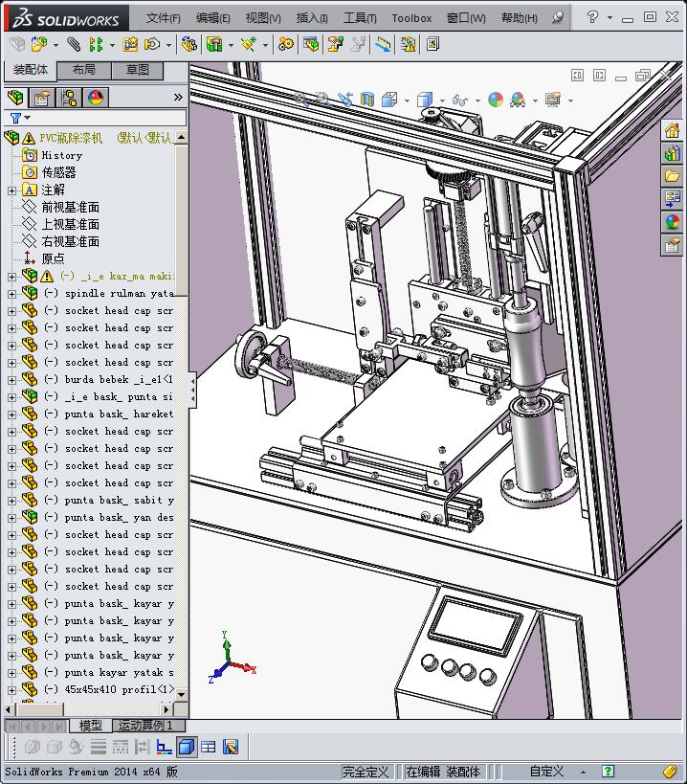687x784 pixels.
Task: Click the 自定义 status bar unit button
Action: point(547,772)
